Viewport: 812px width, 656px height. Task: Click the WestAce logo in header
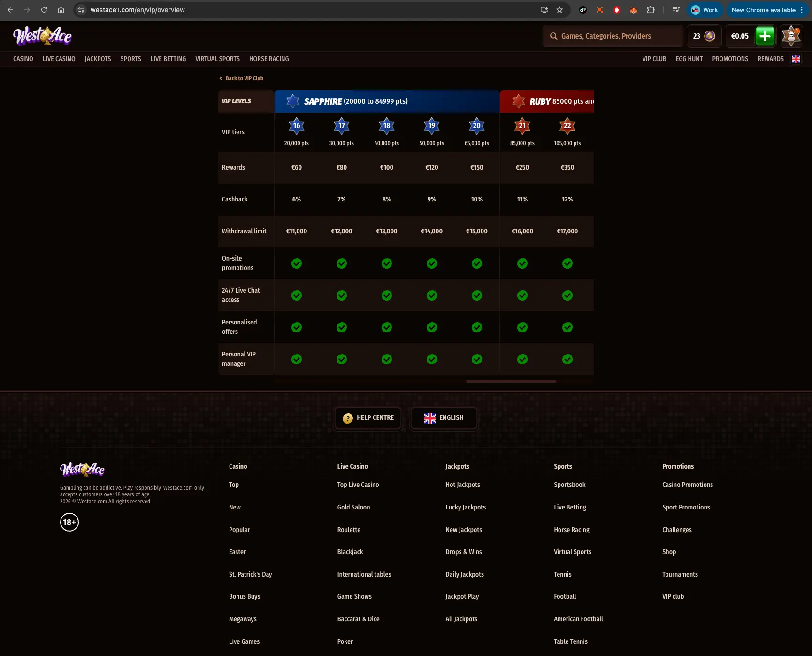42,36
